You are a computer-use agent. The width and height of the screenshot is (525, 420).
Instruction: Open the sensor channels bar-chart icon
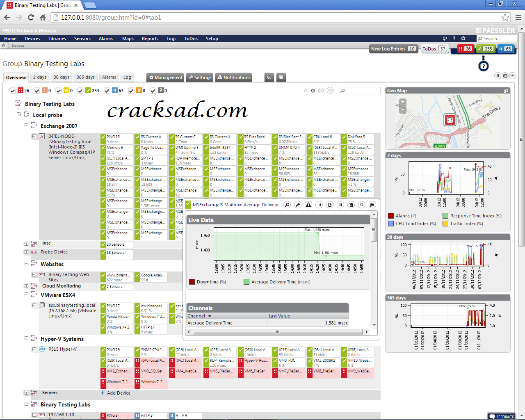[319, 205]
